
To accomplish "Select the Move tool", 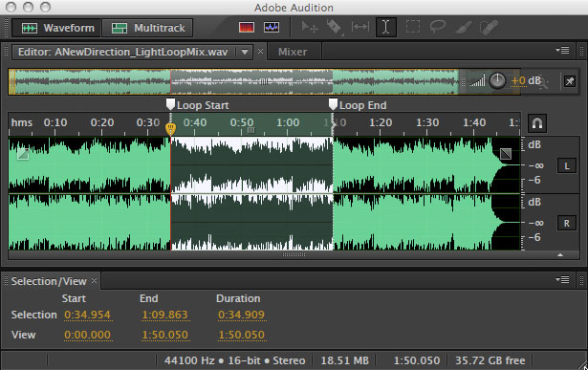I will click(x=310, y=28).
